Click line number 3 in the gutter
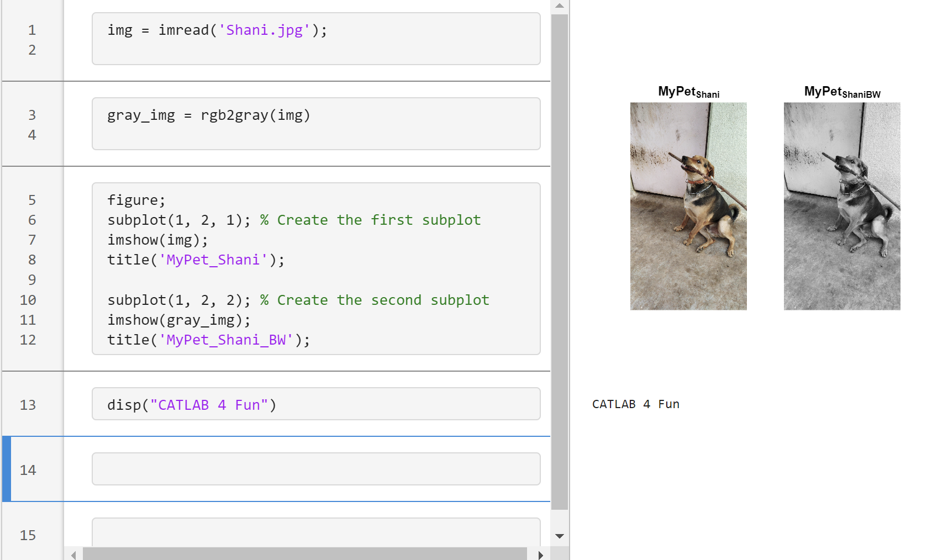The height and width of the screenshot is (560, 948). point(32,115)
